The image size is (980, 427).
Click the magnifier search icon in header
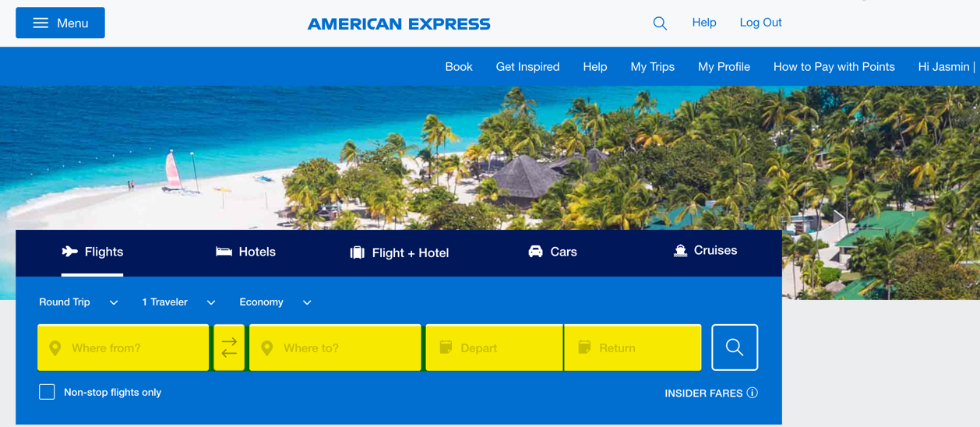[x=660, y=23]
